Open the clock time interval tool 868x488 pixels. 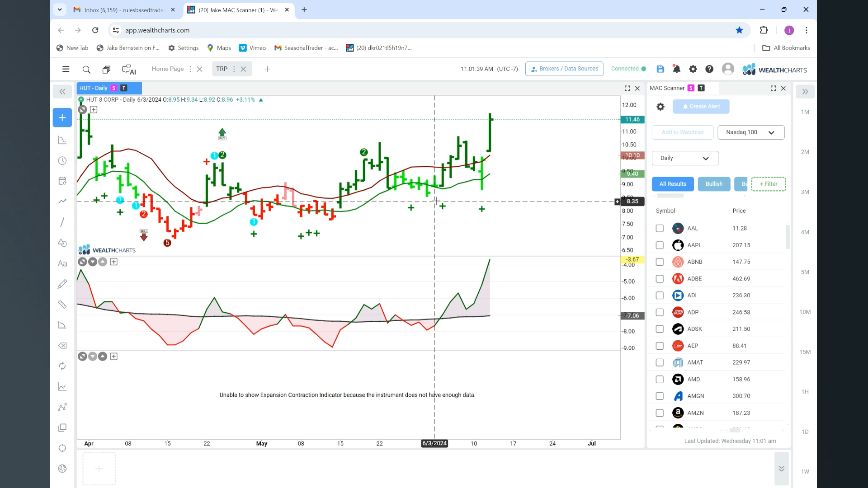62,161
